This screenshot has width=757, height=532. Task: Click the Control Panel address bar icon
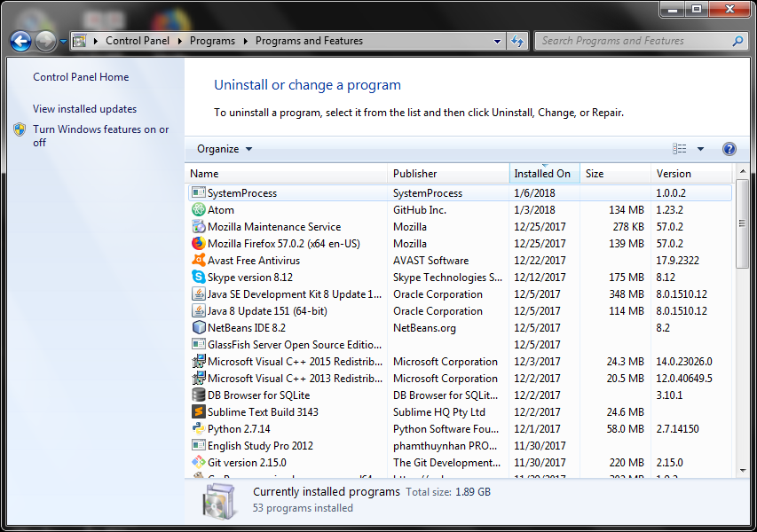[x=80, y=41]
